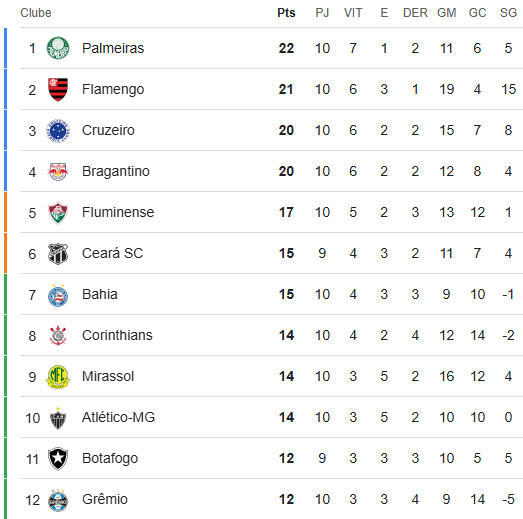
Task: Click the Atlético-MG club crest
Action: 58,418
